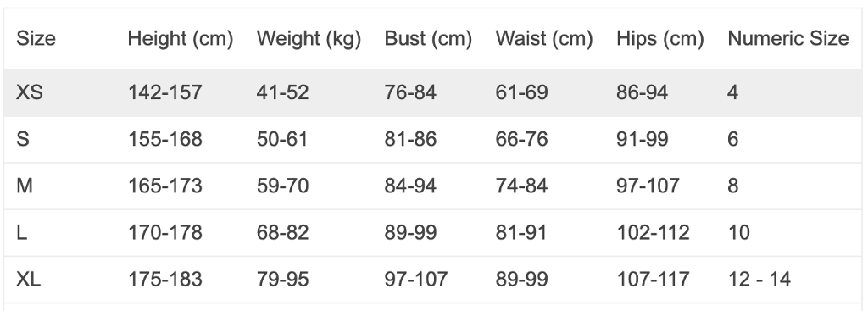Select the S size row label

23,139
